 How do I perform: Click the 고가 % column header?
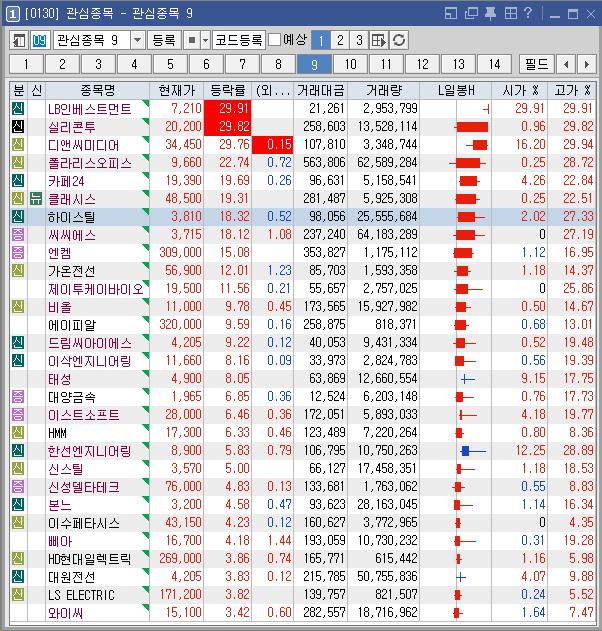click(572, 91)
